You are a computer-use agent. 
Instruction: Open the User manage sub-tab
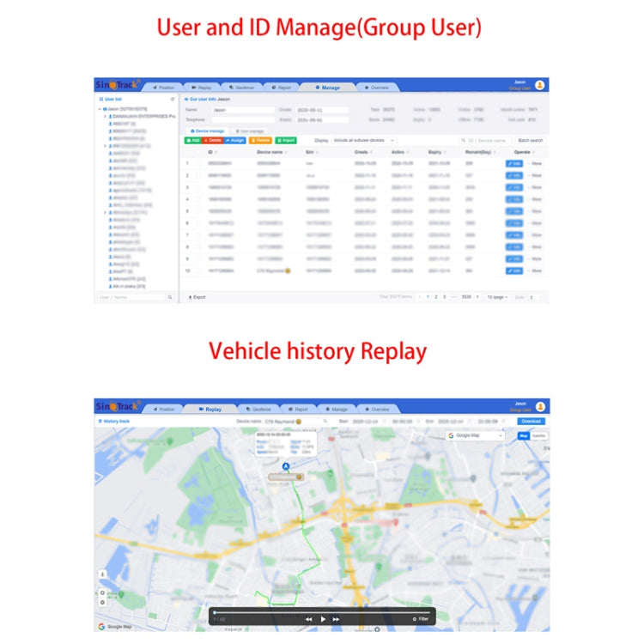pyautogui.click(x=249, y=131)
